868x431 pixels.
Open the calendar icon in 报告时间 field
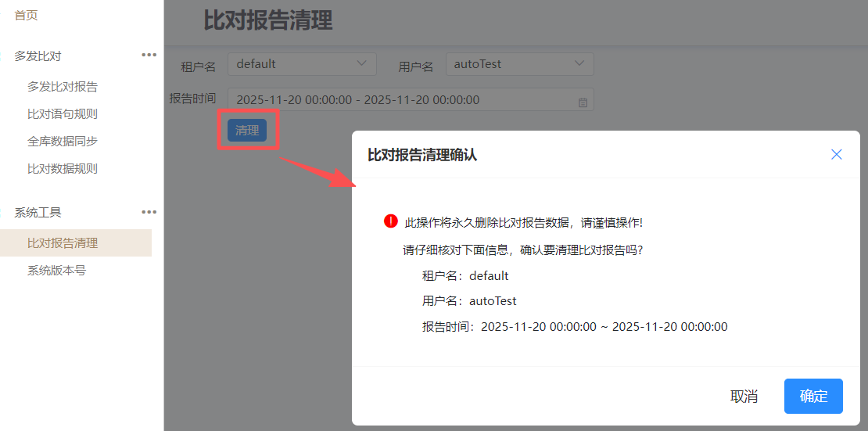click(x=583, y=102)
